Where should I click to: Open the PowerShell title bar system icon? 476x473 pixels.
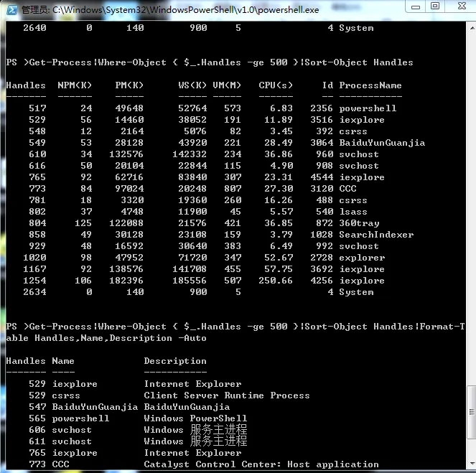11,10
